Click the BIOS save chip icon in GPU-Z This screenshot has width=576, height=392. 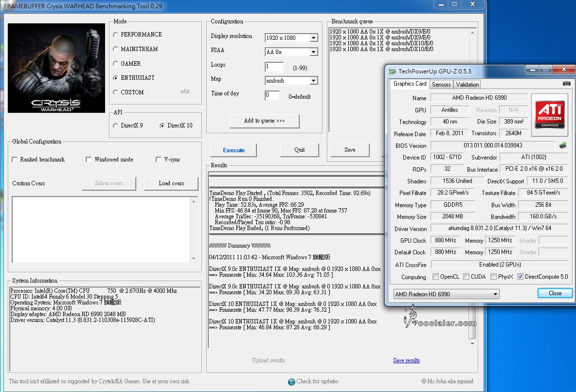tap(563, 145)
